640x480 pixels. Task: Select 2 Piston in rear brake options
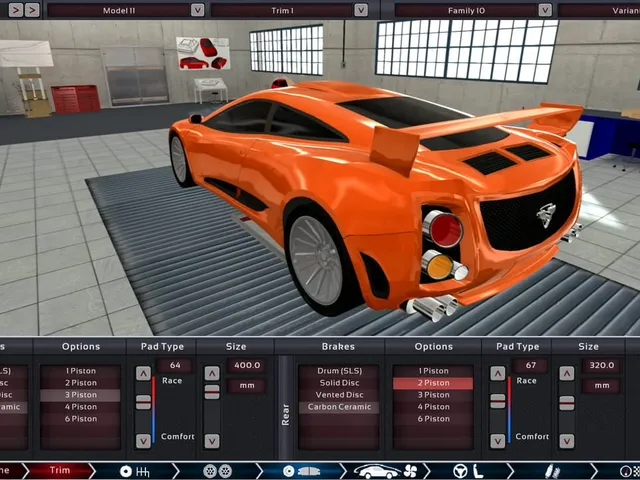click(433, 383)
